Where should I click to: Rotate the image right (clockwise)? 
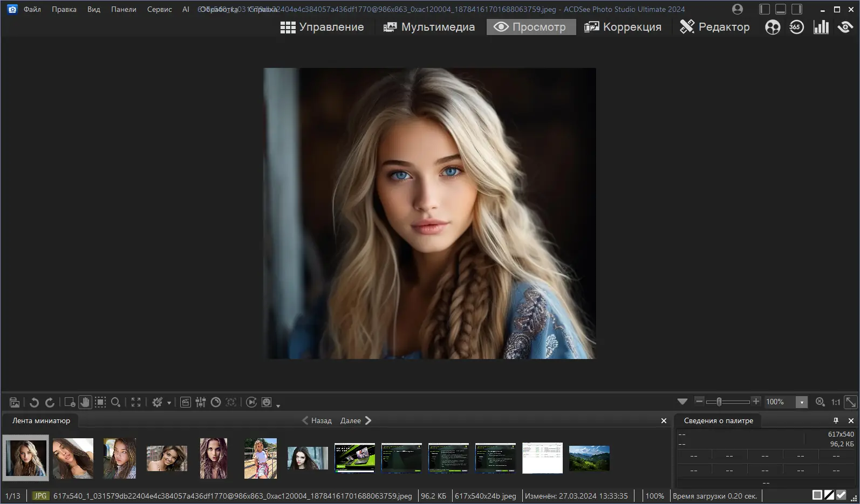click(50, 402)
